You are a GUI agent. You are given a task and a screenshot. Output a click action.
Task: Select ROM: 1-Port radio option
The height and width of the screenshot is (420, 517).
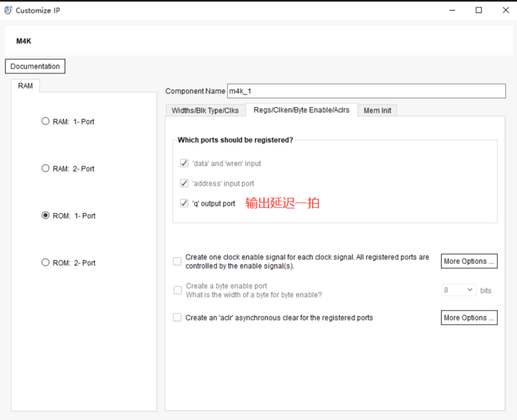tap(45, 216)
